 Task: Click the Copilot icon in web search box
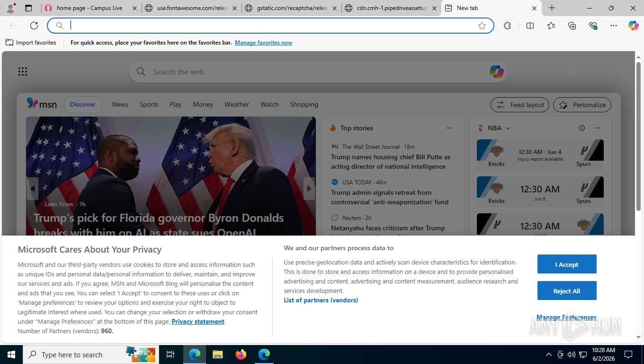pos(496,72)
